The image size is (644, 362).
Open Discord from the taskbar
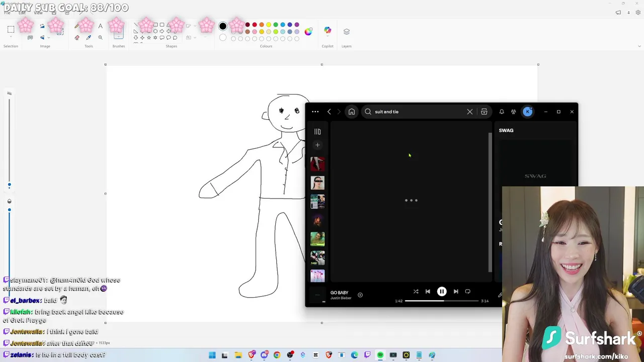[x=264, y=355]
